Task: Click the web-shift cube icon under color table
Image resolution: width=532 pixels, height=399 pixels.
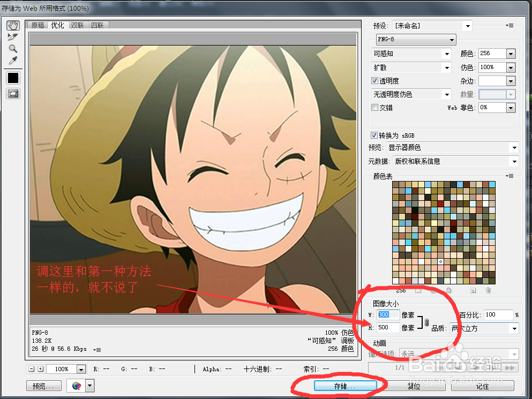Action: point(433,290)
